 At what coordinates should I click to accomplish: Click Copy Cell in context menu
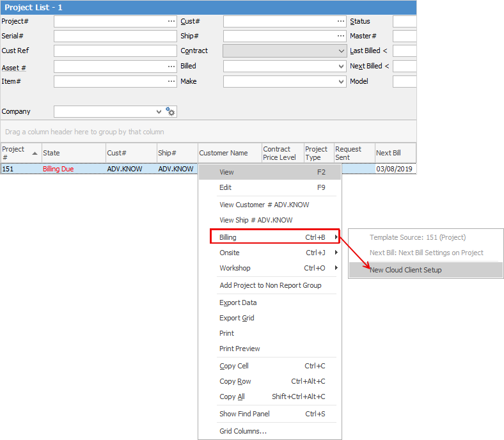270,366
